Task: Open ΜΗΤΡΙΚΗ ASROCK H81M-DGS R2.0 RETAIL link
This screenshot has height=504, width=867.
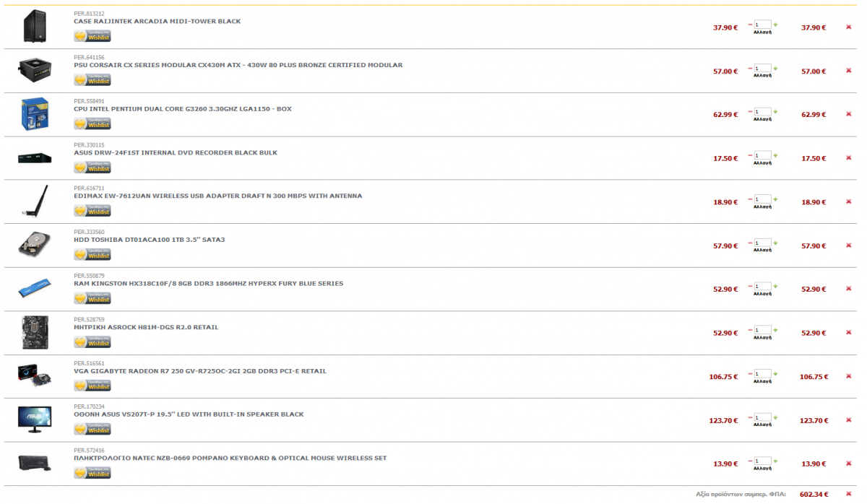Action: click(146, 327)
